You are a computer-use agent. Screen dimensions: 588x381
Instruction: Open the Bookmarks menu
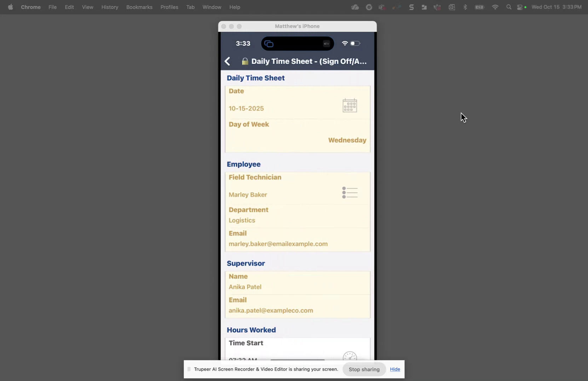point(139,7)
